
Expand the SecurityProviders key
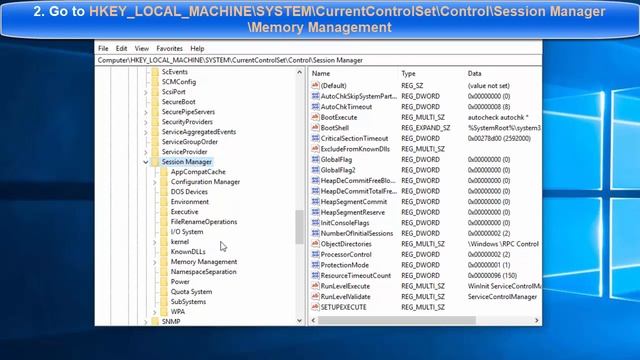point(146,122)
